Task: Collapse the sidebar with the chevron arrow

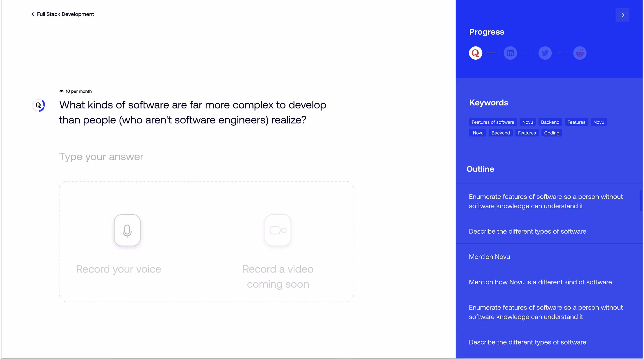Action: click(622, 15)
